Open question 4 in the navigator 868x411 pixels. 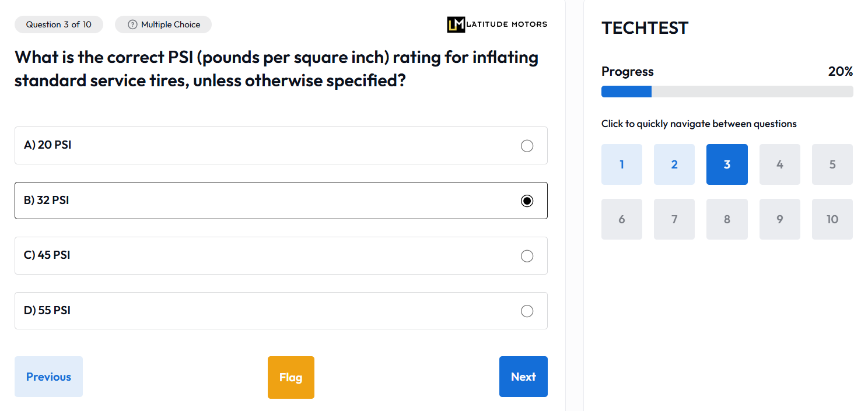pyautogui.click(x=779, y=164)
